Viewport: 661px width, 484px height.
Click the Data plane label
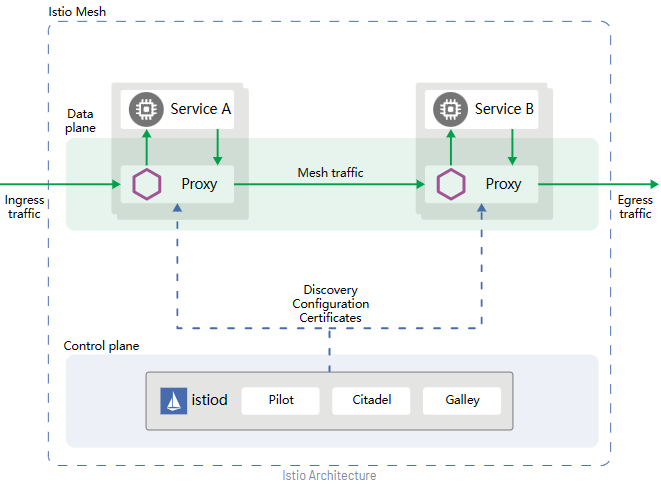80,121
